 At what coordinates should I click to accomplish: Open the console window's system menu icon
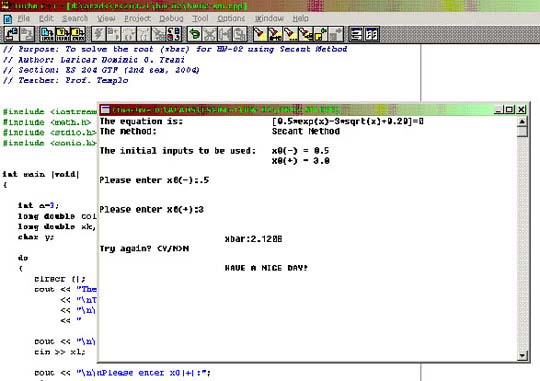105,110
